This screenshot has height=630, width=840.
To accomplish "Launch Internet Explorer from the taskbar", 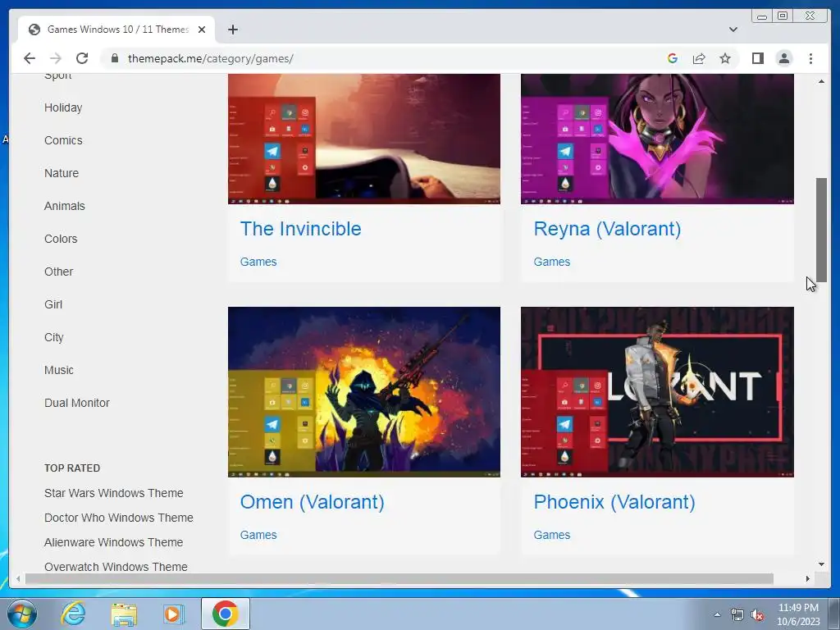I will pos(73,614).
